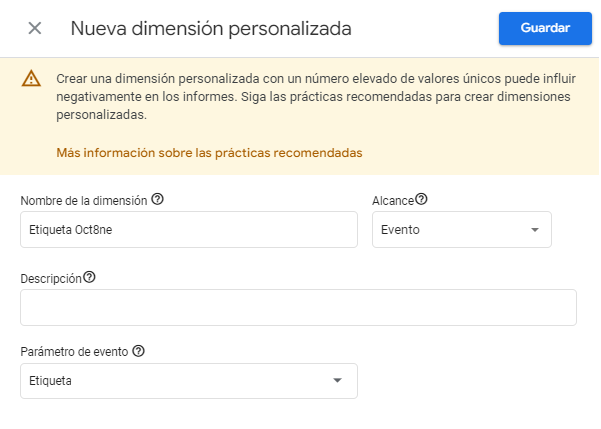Click the Alcance dropdown arrow
The width and height of the screenshot is (601, 429).
coord(535,229)
